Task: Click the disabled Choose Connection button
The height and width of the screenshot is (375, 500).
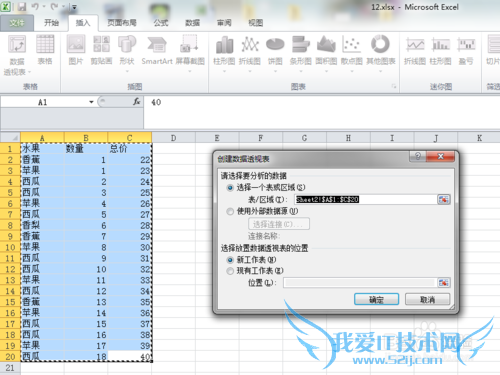Action: coord(279,224)
